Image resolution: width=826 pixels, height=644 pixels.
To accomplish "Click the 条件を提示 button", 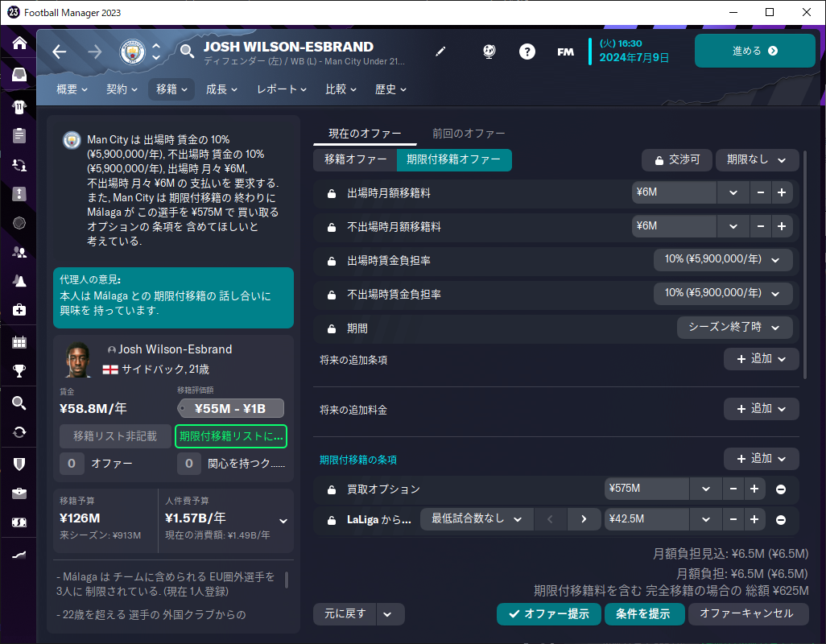I will click(x=644, y=614).
